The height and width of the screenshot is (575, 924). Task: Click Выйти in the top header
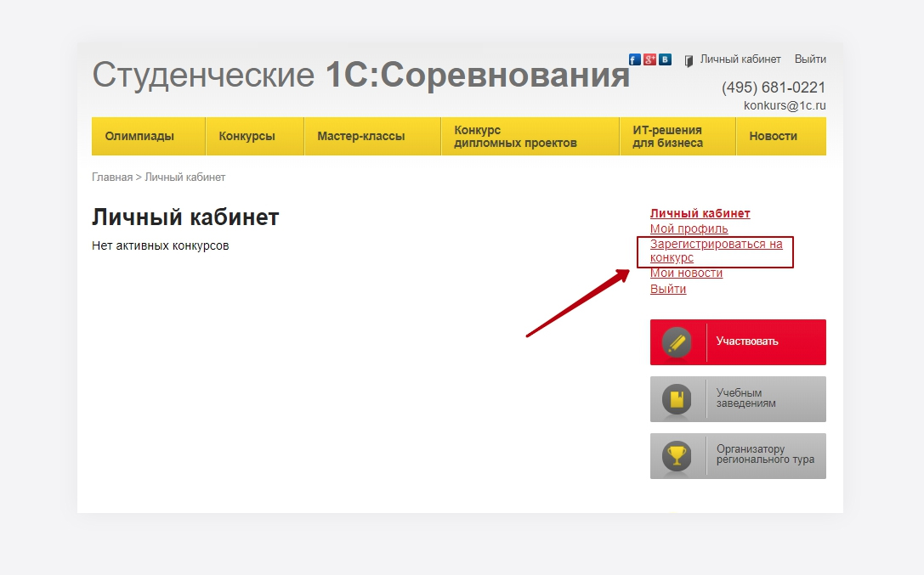tap(810, 59)
